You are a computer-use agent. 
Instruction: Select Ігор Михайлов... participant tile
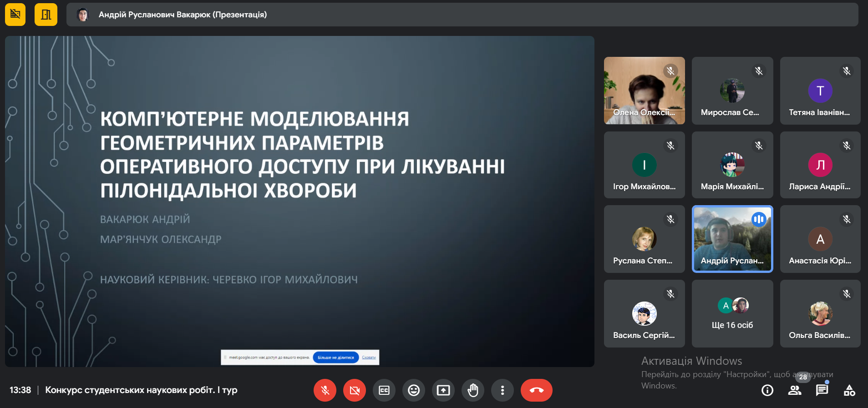(x=644, y=165)
